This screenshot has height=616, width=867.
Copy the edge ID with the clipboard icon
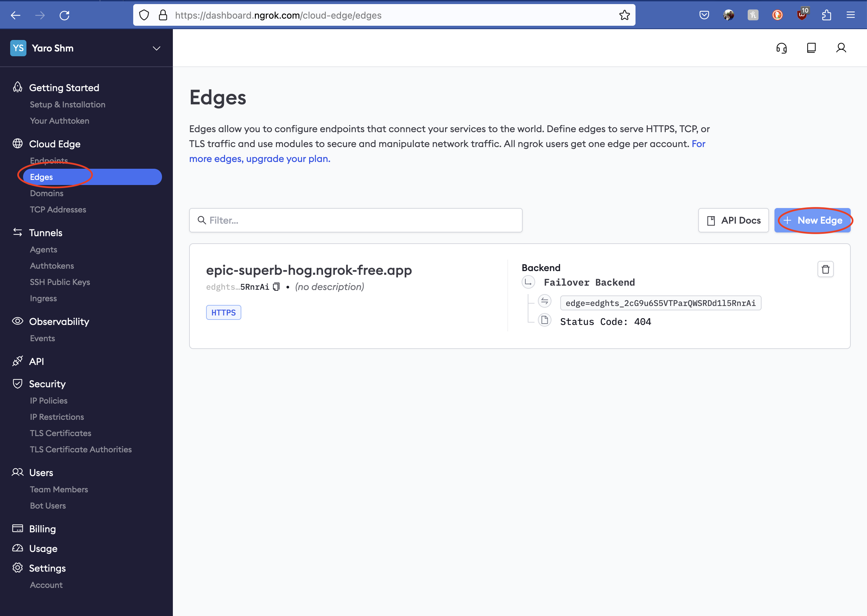(276, 287)
